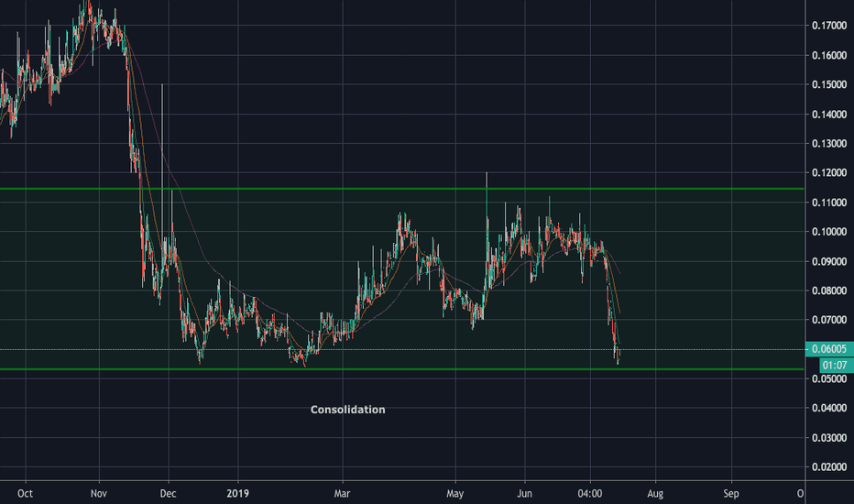Click the Mar label on time axis
The height and width of the screenshot is (504, 854).
342,494
